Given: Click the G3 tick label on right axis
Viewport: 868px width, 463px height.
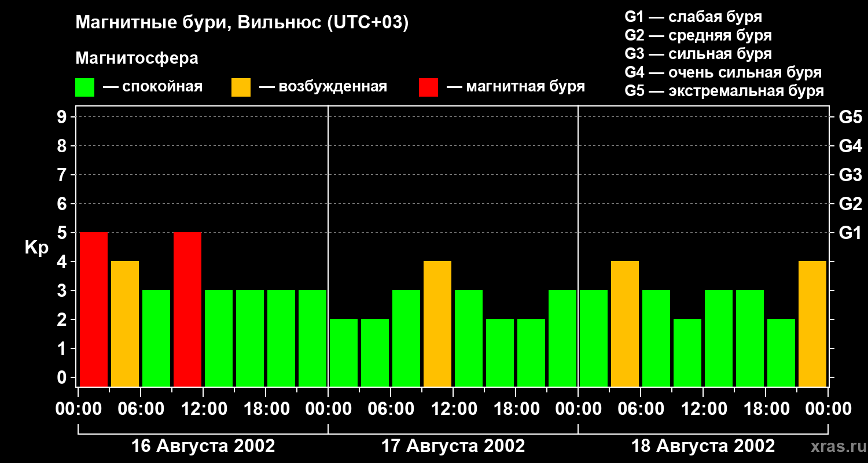Looking at the screenshot, I should (851, 175).
